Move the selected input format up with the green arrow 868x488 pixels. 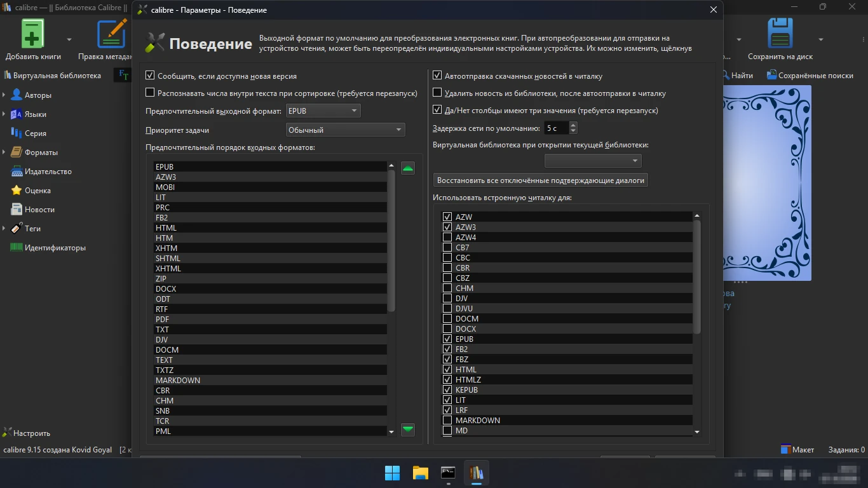408,168
